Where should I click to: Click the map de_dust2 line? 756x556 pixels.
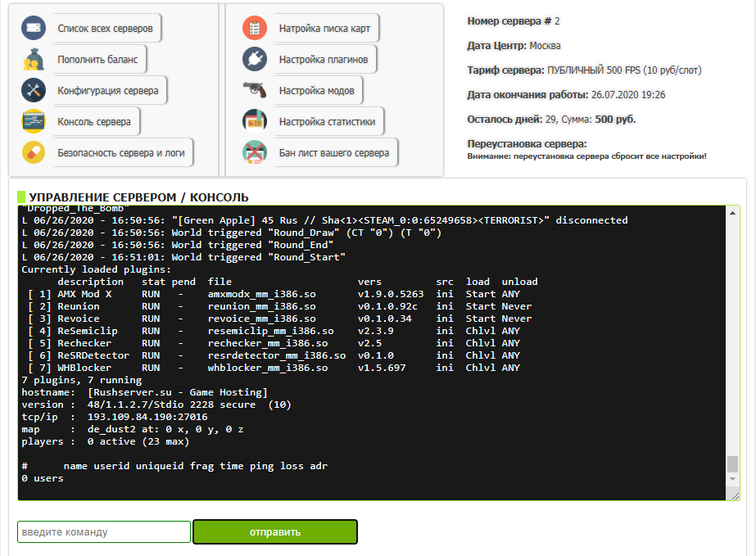pyautogui.click(x=132, y=429)
